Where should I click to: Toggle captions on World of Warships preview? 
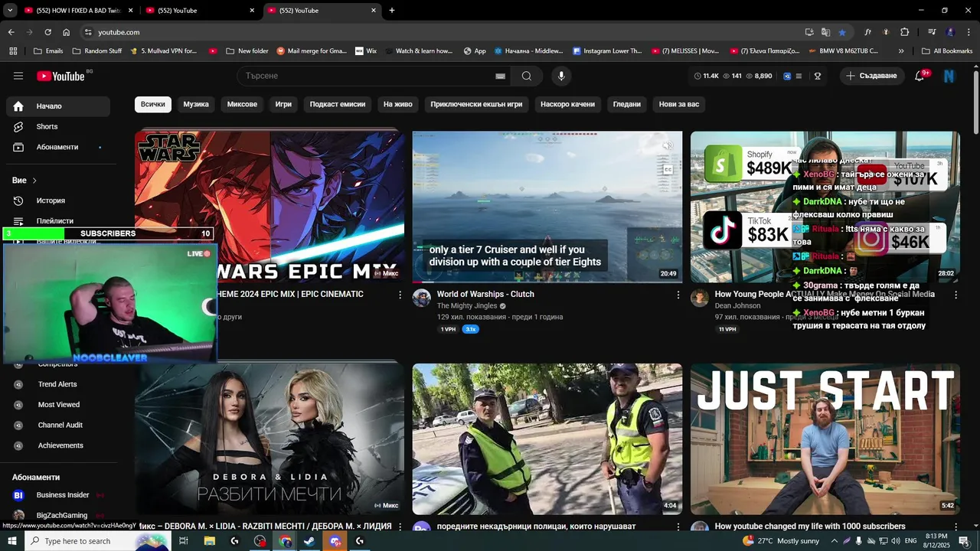[668, 170]
